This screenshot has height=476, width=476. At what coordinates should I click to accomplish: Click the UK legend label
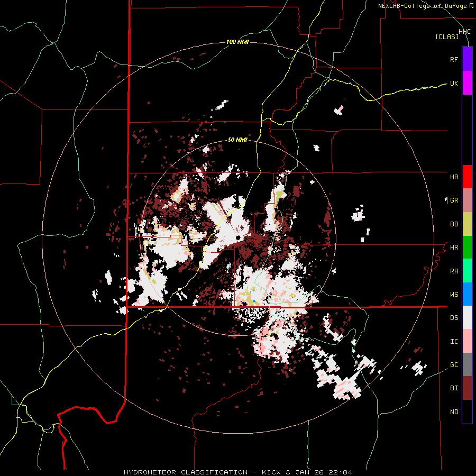(454, 83)
